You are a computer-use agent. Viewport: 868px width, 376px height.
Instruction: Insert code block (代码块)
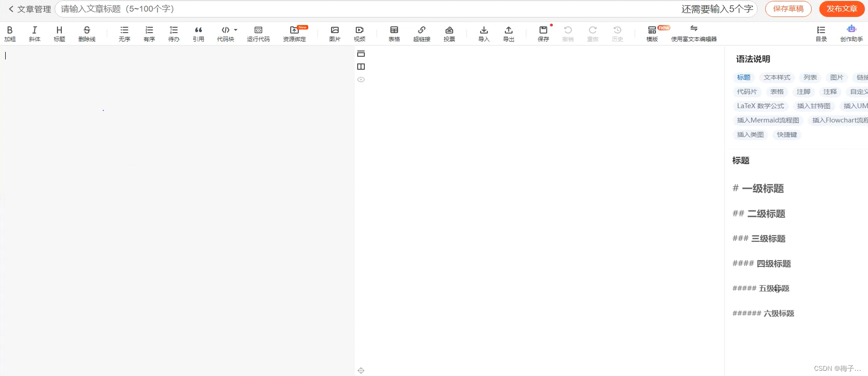[225, 34]
